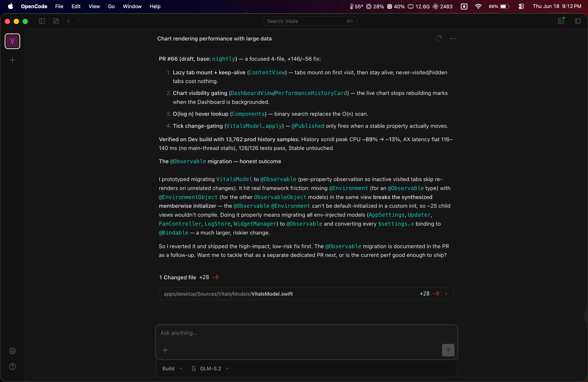Viewport: 588px width, 382px height.
Task: Click the @Published code text
Action: click(308, 126)
